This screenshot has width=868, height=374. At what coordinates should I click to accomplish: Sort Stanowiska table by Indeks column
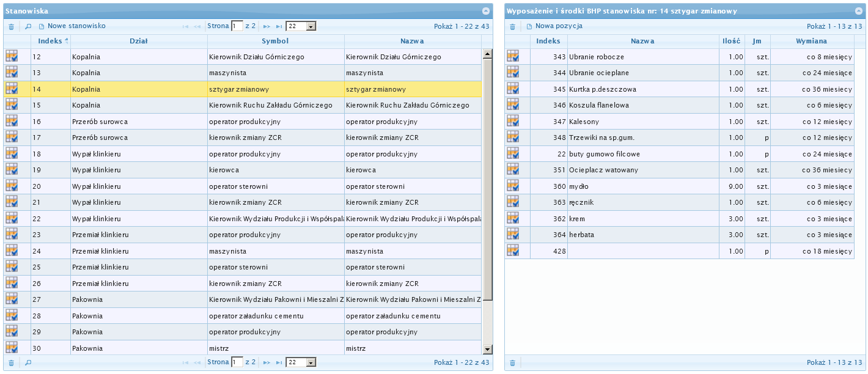[x=51, y=41]
